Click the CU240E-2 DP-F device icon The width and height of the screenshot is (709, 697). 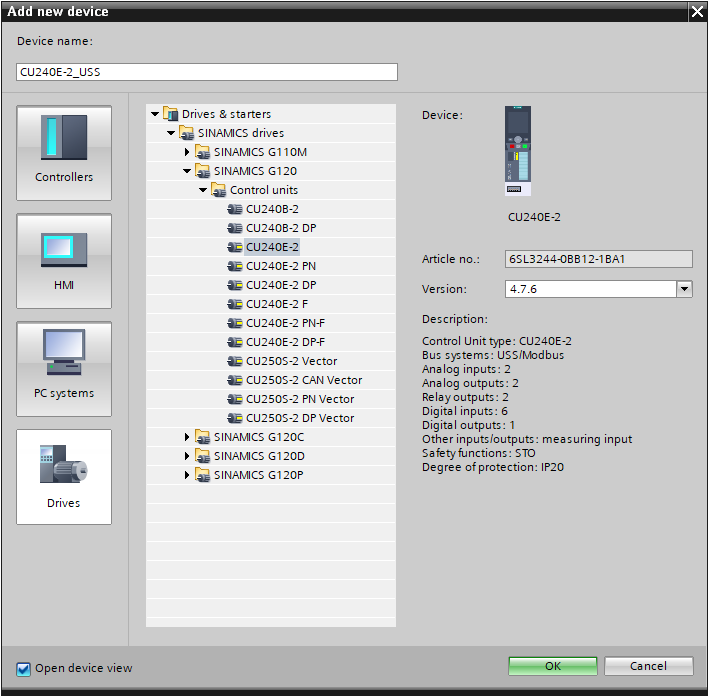[235, 342]
